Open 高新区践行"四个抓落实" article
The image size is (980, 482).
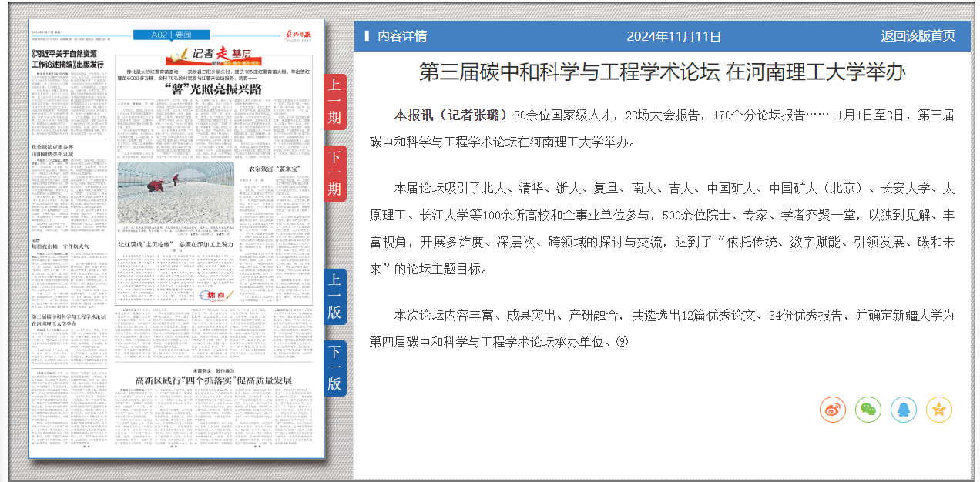tap(213, 380)
